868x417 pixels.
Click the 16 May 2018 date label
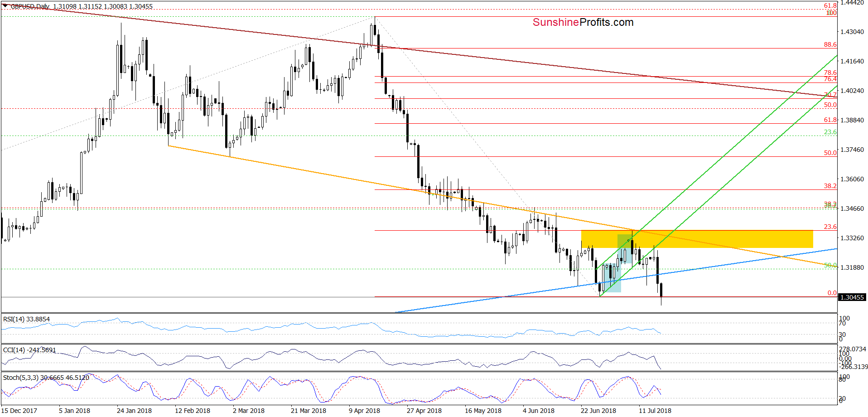(x=483, y=411)
